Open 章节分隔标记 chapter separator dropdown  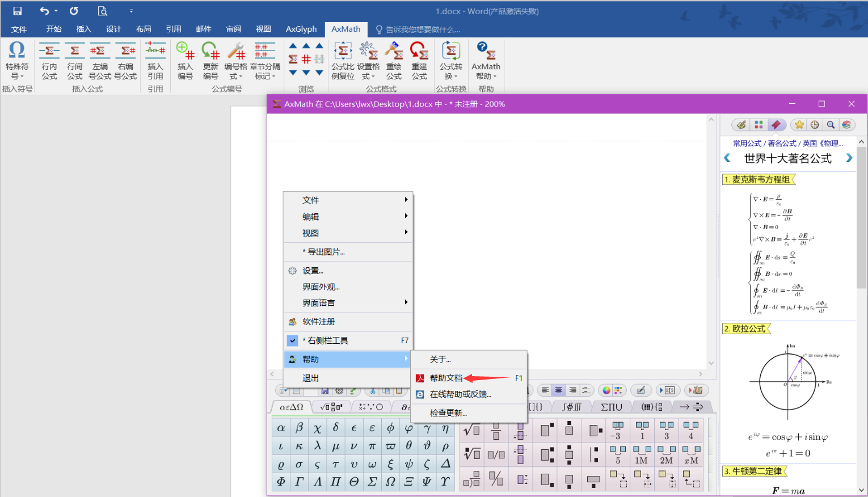point(265,61)
